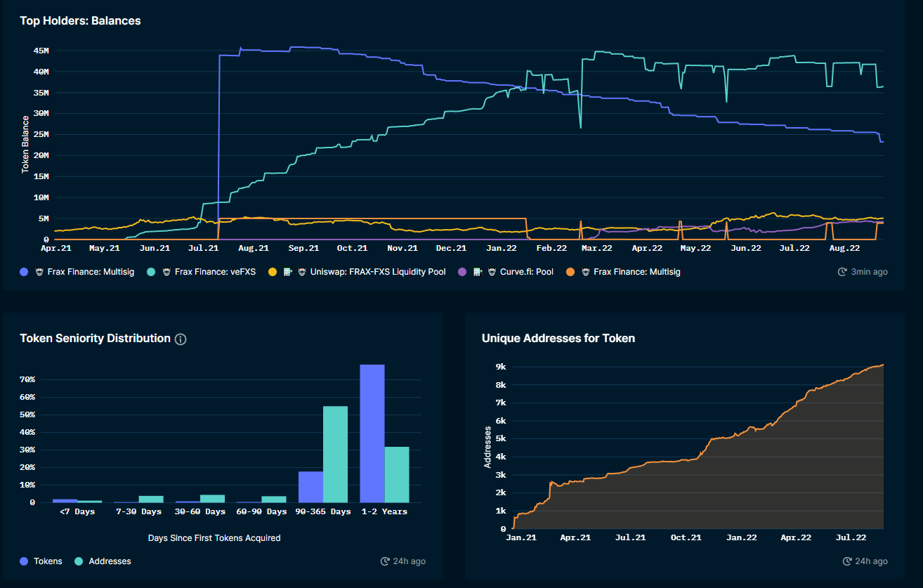
Task: Click the refresh clock icon in Unique Addresses panel
Action: (847, 561)
